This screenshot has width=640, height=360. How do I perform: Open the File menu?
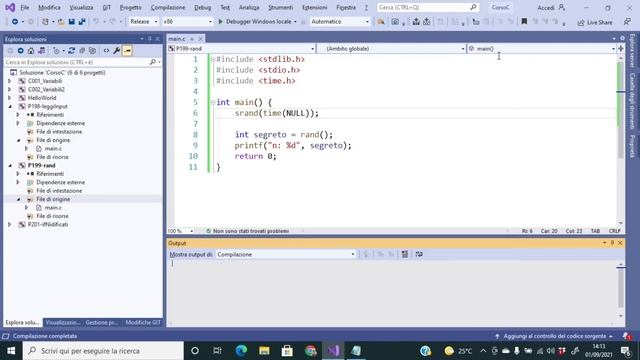coord(24,7)
